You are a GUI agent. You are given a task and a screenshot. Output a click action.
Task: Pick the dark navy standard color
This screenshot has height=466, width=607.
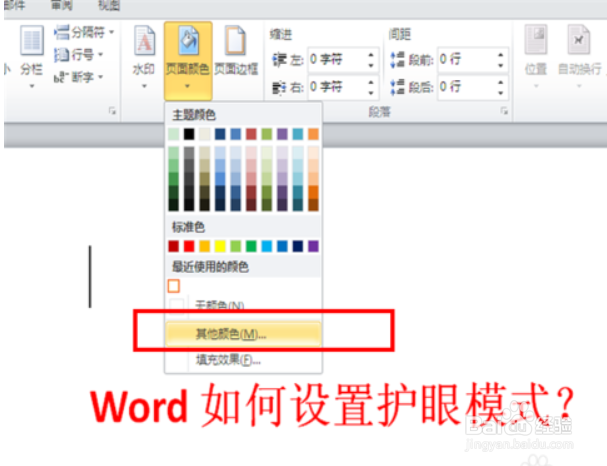pos(298,246)
